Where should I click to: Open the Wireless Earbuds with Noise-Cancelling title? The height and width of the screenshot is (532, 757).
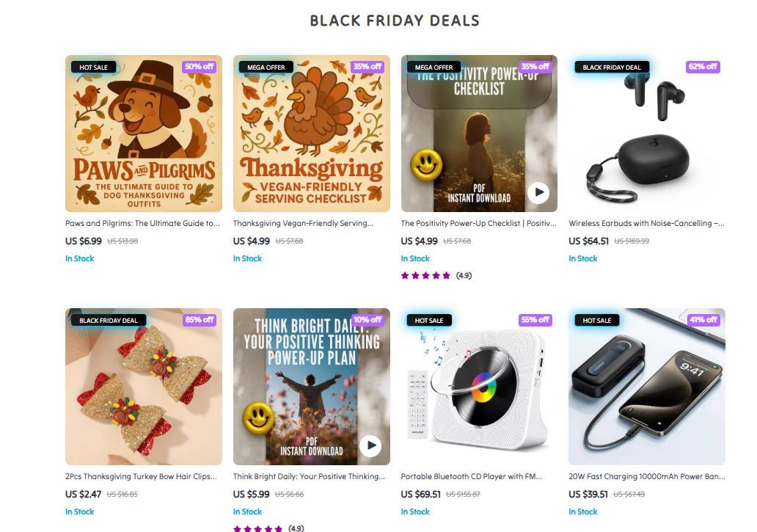[646, 223]
